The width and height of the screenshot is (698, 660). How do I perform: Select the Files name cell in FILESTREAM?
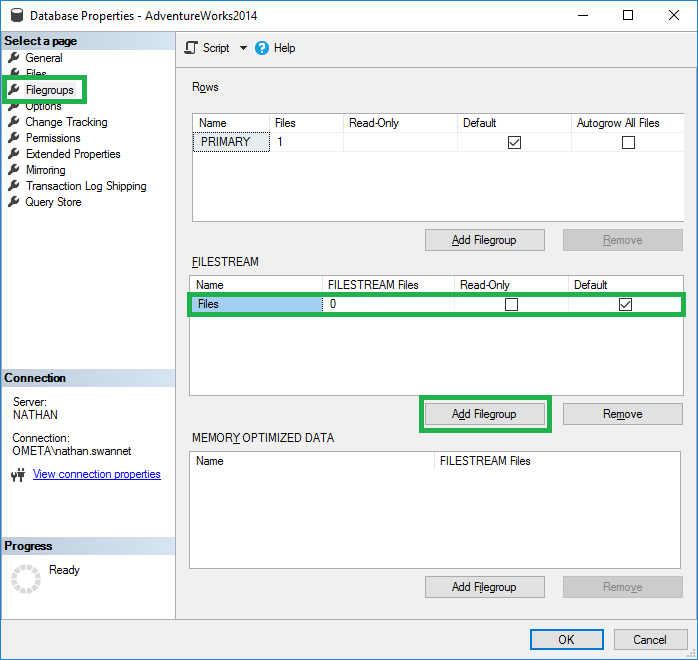click(256, 304)
